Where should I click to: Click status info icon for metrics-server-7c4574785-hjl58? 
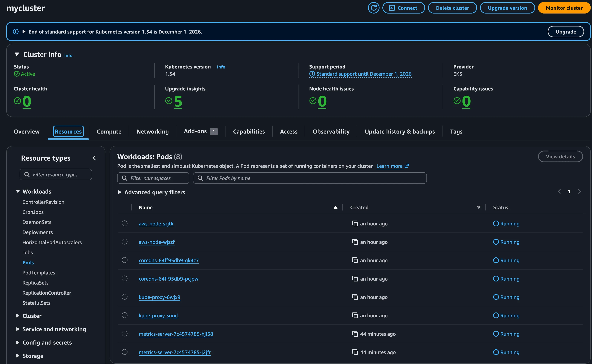click(x=496, y=334)
